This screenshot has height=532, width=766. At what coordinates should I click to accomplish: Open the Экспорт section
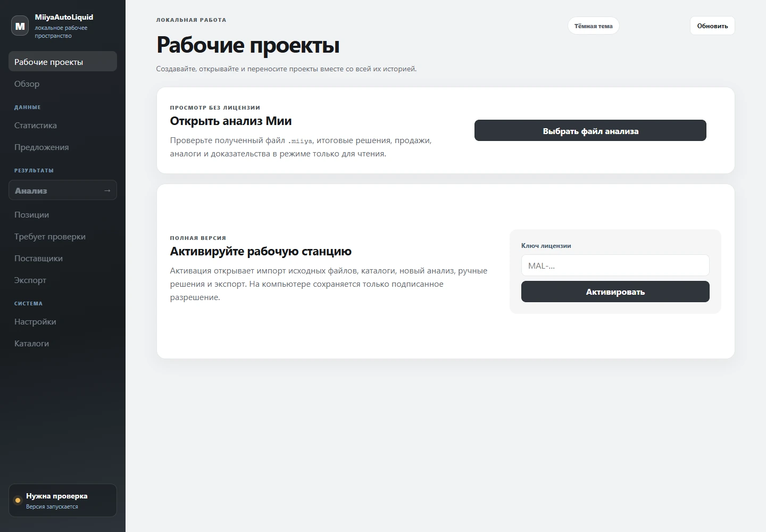pyautogui.click(x=63, y=280)
